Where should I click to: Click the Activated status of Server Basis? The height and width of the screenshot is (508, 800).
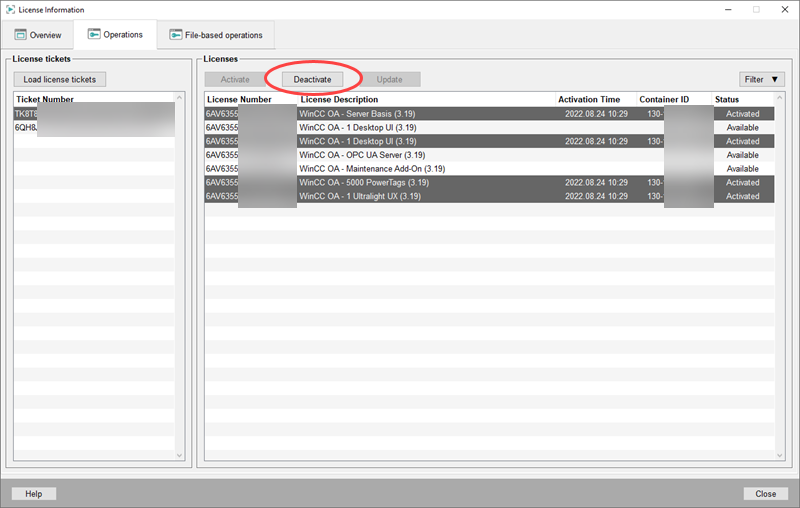coord(742,113)
